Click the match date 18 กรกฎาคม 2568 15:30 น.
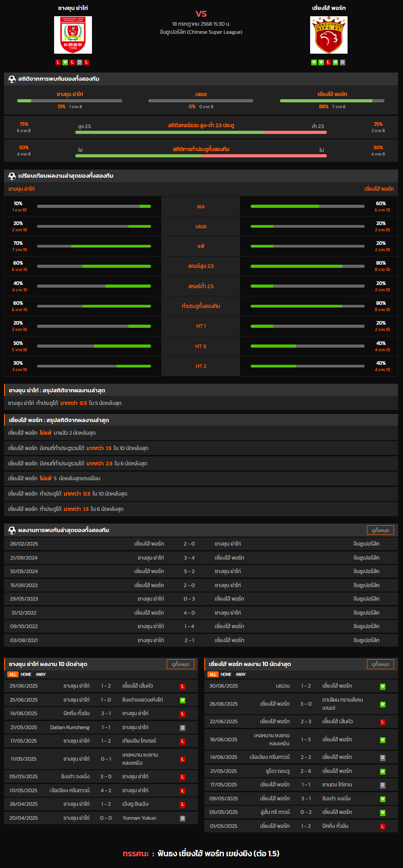403x868 pixels. point(201,23)
